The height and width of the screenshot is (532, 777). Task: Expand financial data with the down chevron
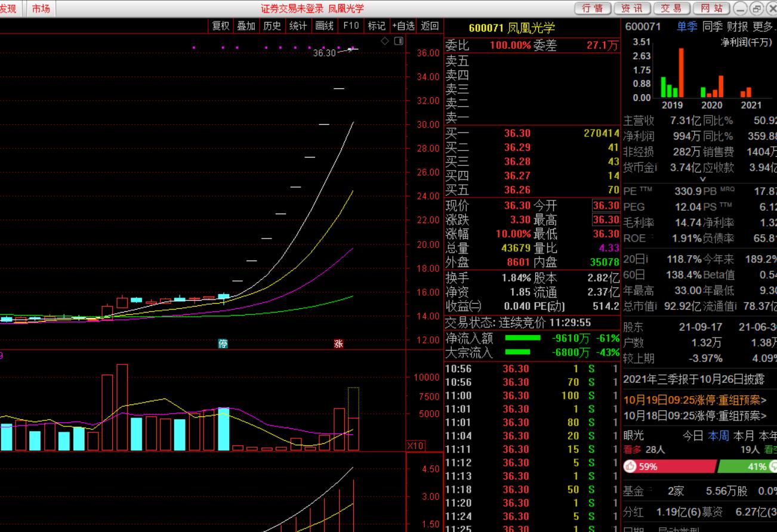click(x=702, y=178)
